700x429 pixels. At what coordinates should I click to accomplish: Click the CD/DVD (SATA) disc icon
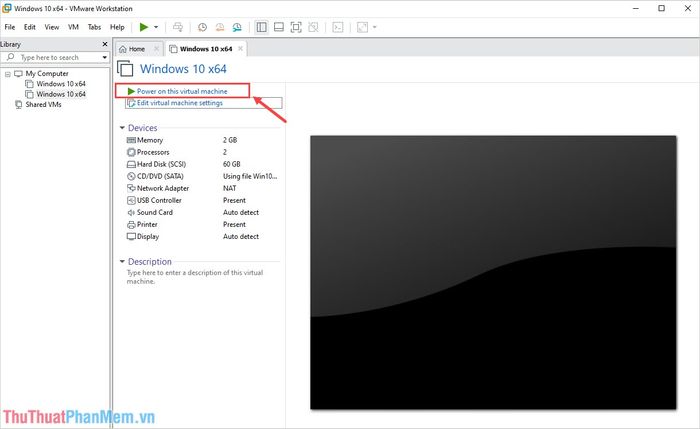click(x=131, y=176)
